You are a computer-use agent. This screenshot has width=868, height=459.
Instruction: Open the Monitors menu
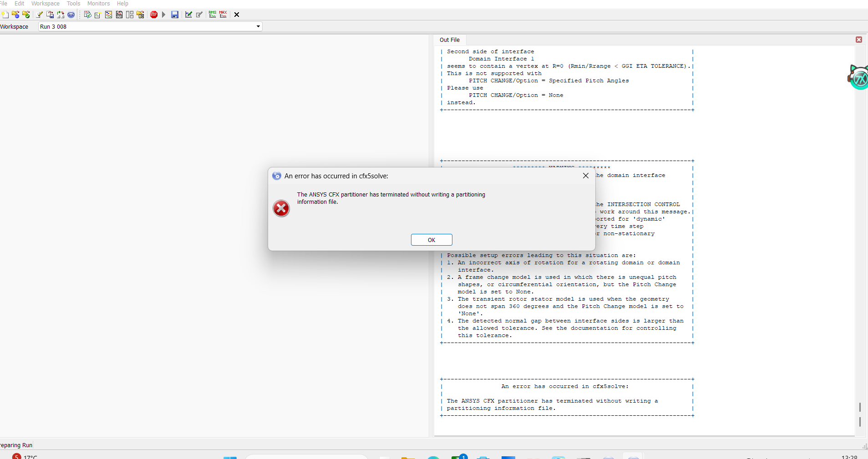[98, 3]
